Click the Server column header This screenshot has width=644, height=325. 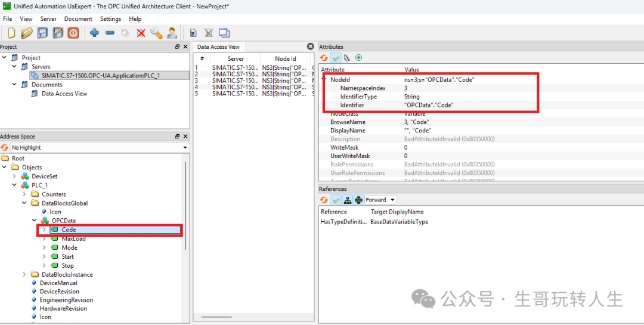[x=236, y=59]
